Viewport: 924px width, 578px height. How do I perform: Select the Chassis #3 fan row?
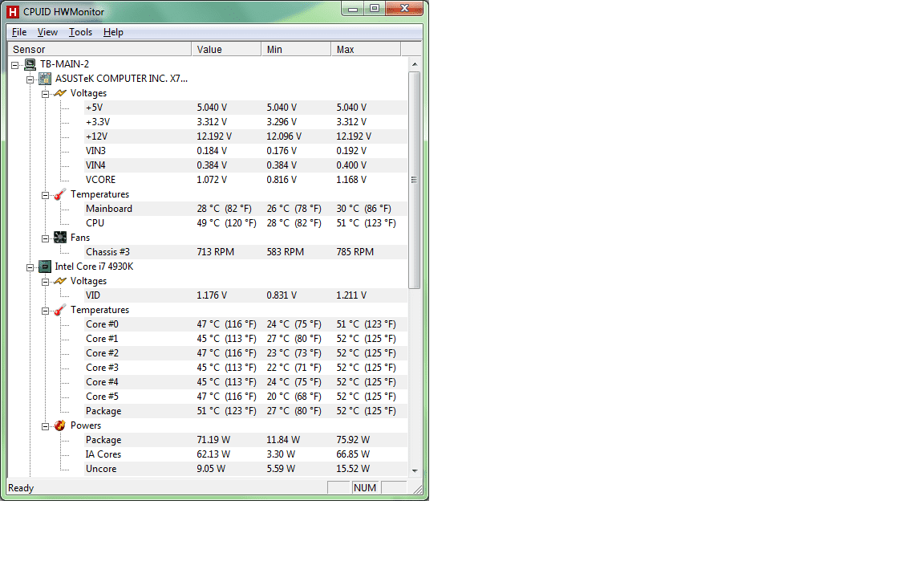[245, 252]
